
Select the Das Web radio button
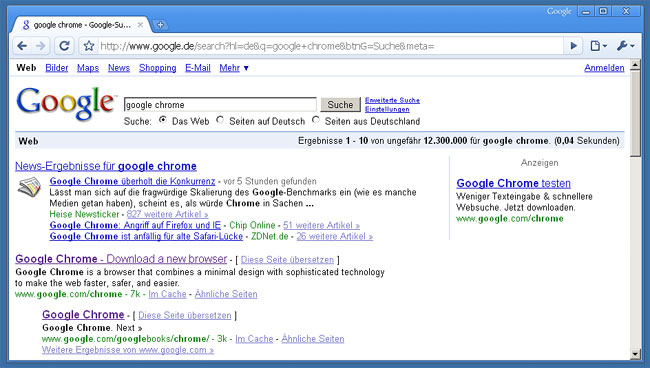click(x=163, y=120)
